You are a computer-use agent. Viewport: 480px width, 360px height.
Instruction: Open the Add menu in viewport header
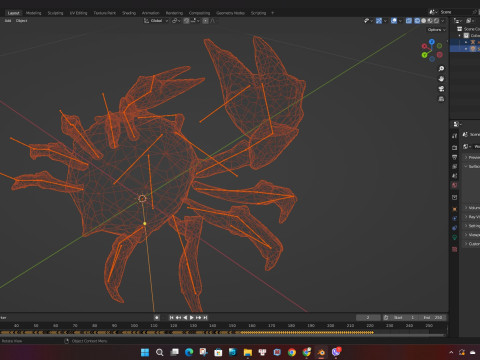coord(8,21)
